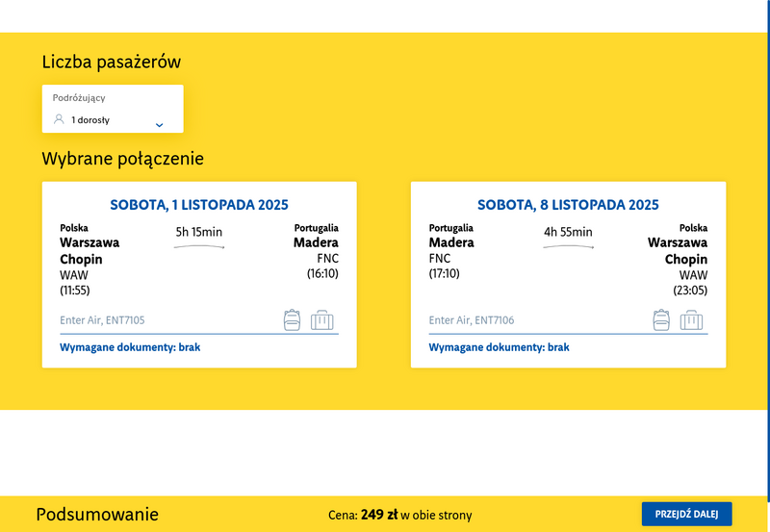Viewport: 770px width, 532px height.
Task: Click the 'Wybrane połączenie' section heading
Action: 122,159
